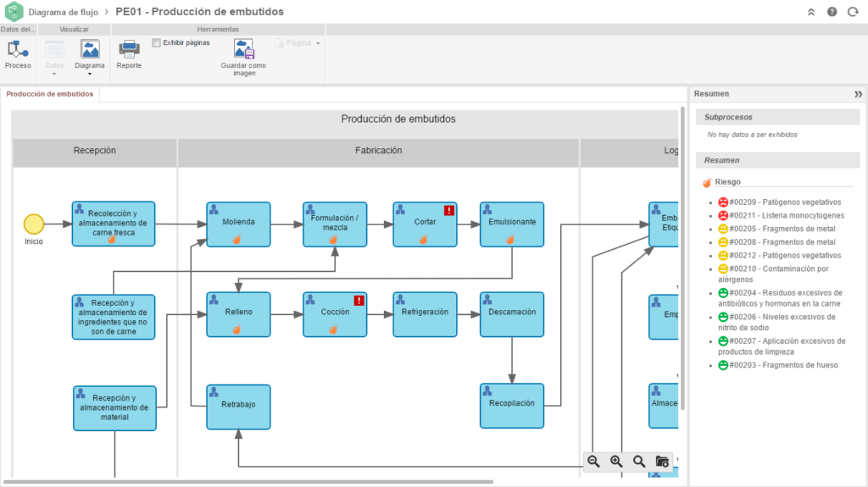Click Guardar como imagen icon
Image resolution: width=868 pixels, height=487 pixels.
[x=244, y=49]
